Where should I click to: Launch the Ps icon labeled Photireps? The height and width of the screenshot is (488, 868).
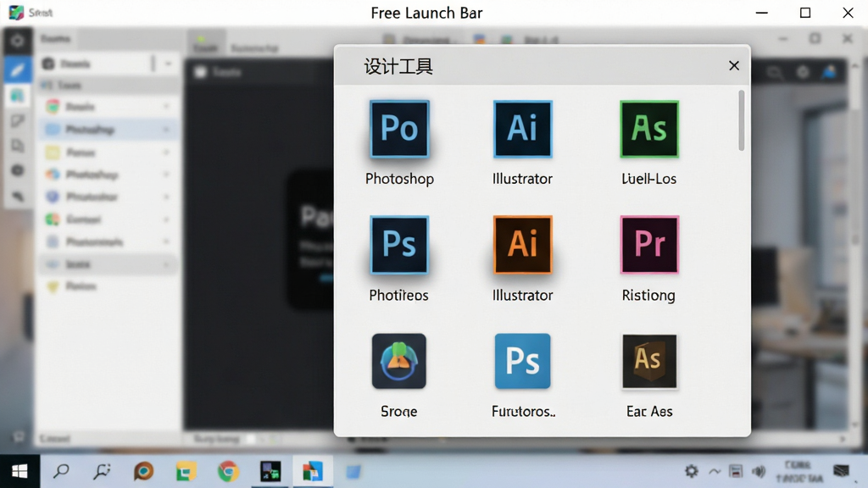click(x=399, y=245)
